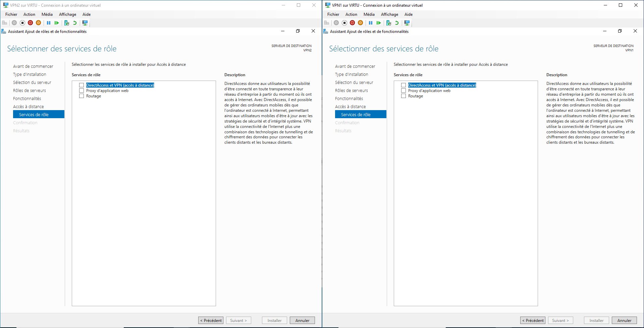Open the Action menu in VPN1 window
The height and width of the screenshot is (328, 644).
[x=351, y=14]
